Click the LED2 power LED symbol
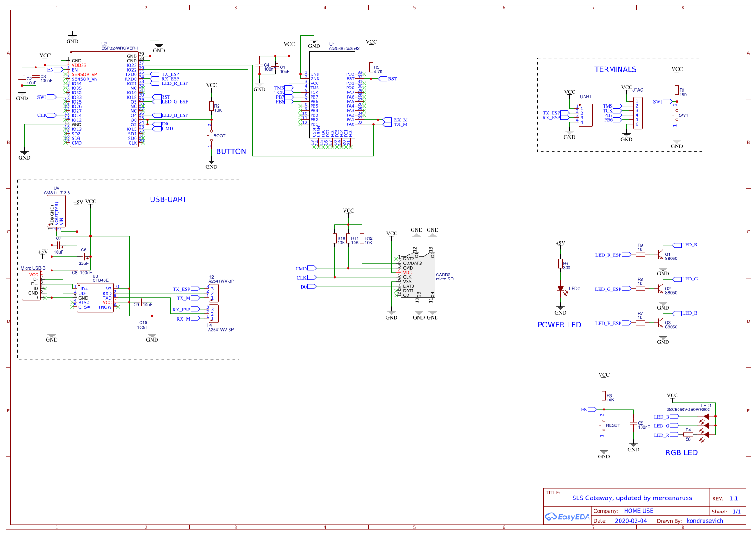The width and height of the screenshot is (756, 534). pos(561,289)
